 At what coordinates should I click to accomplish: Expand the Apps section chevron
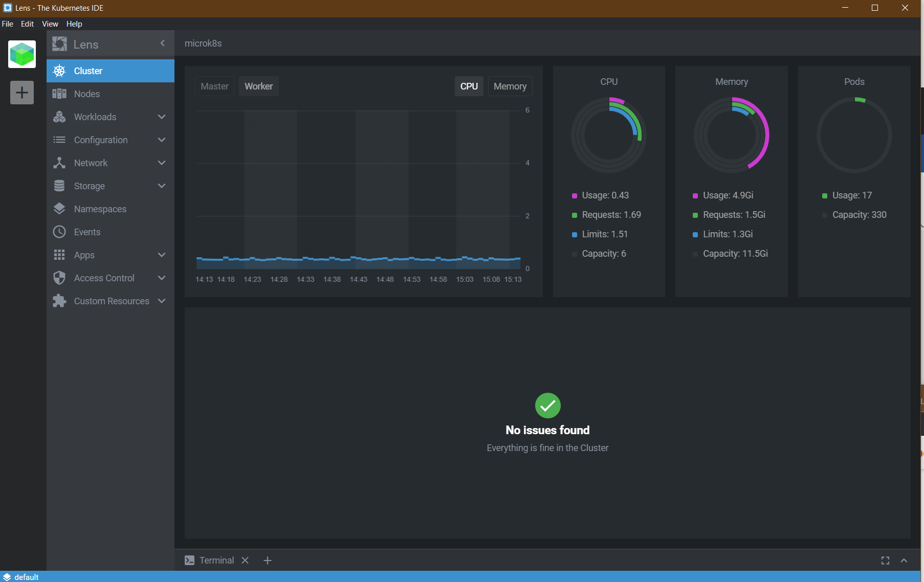tap(162, 255)
